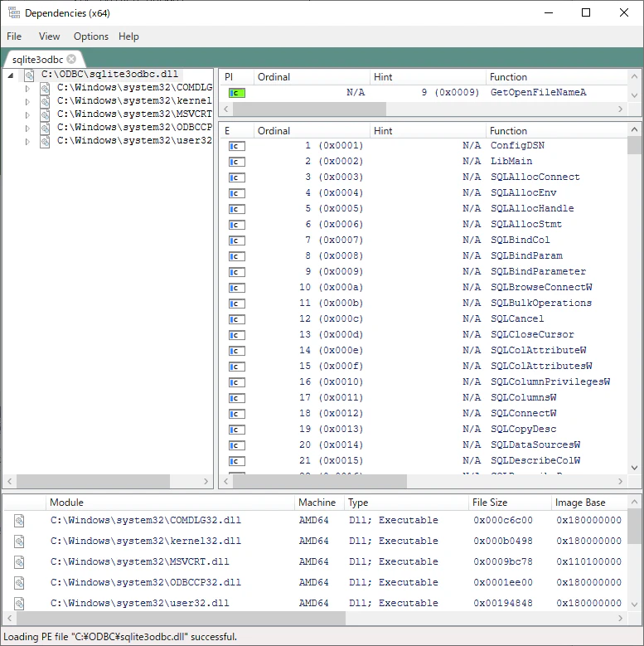Click the module icon for kernel32.dll row

point(19,542)
